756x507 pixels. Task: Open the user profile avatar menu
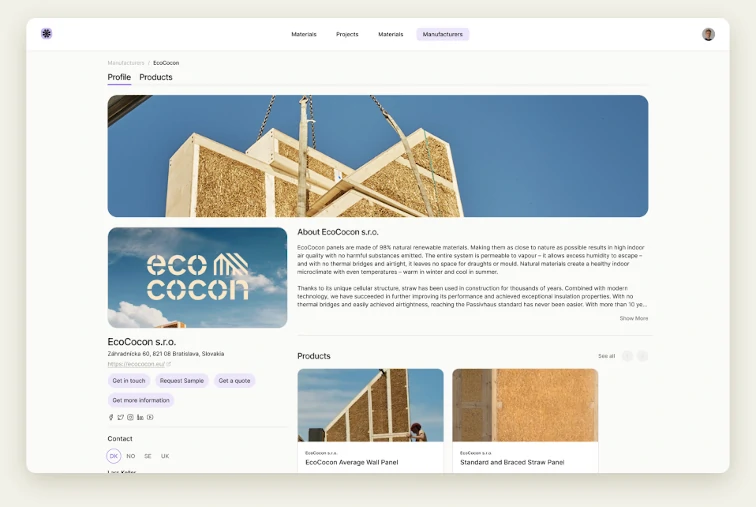click(708, 34)
